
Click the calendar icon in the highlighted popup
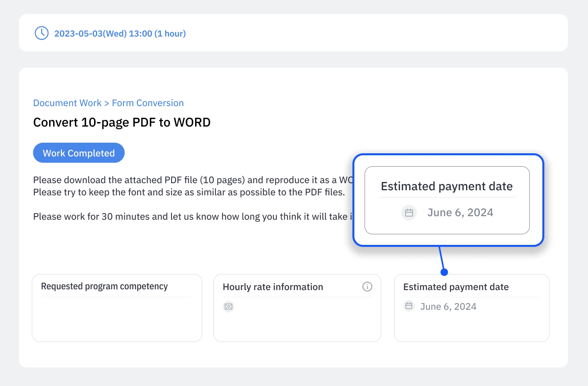[409, 213]
